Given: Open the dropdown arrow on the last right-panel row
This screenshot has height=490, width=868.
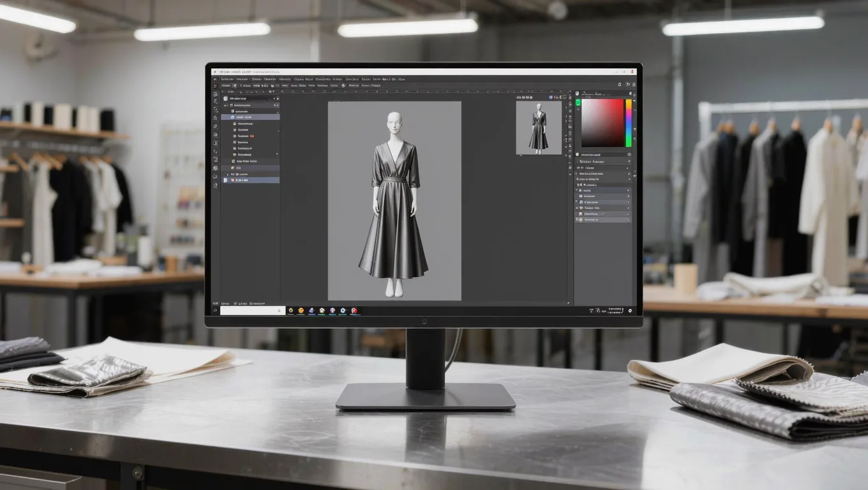Looking at the screenshot, I should (x=628, y=219).
